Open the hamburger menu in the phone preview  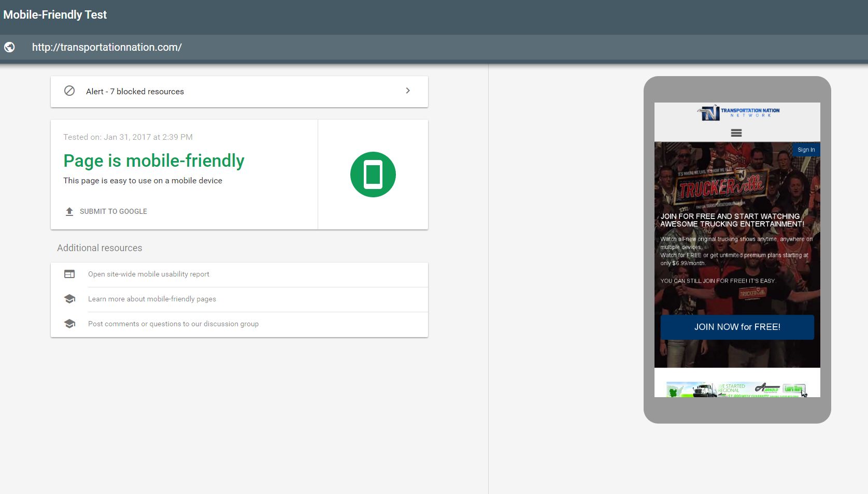(736, 133)
